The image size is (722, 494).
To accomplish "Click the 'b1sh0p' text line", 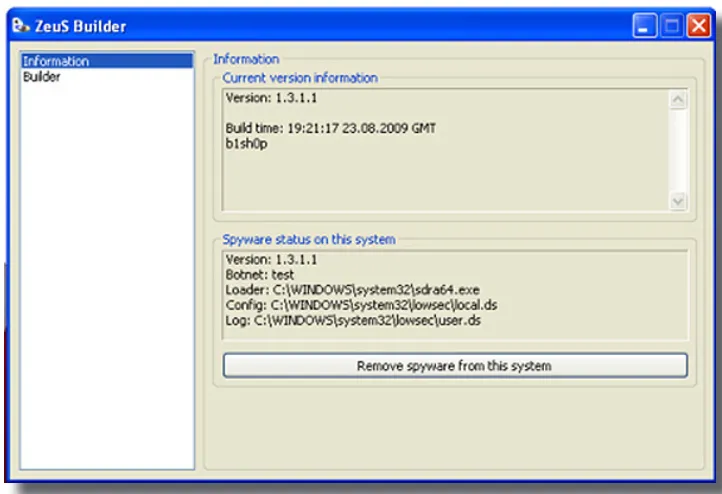I will 246,144.
